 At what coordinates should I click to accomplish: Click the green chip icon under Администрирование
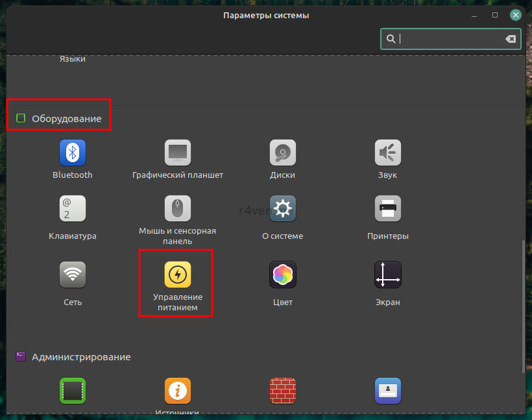click(x=73, y=391)
